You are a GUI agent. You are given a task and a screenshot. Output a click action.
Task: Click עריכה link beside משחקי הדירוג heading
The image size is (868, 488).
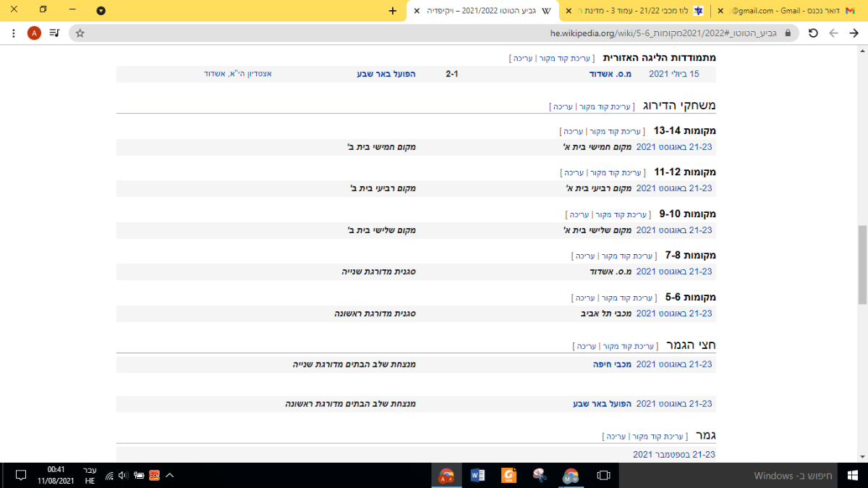tap(563, 106)
